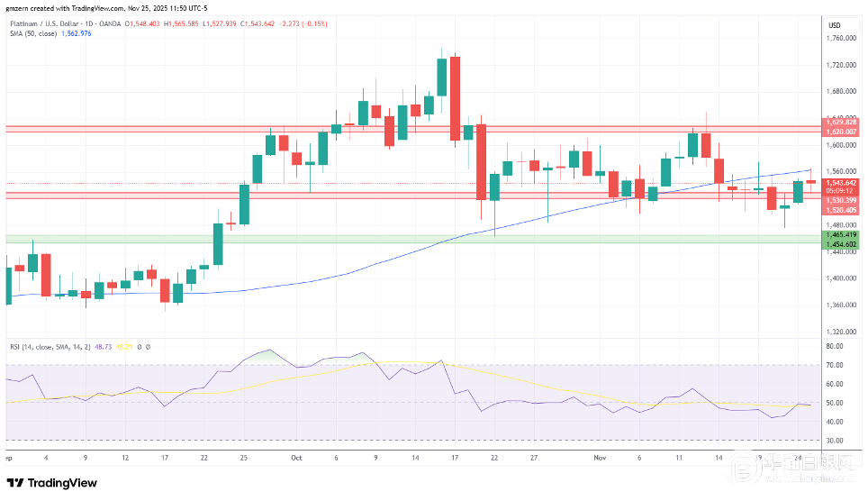
Task: Click the 70.00 level on RSI axis
Action: [833, 365]
